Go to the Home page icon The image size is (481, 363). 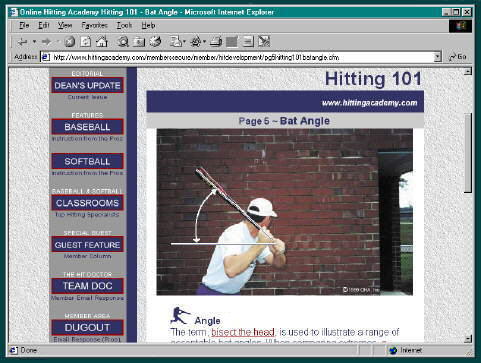coord(102,42)
